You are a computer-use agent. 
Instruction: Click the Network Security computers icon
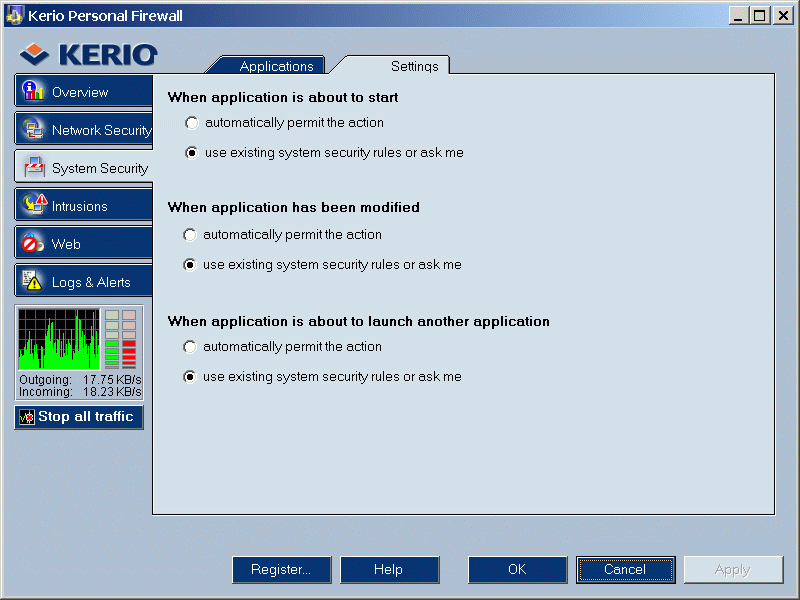click(33, 129)
